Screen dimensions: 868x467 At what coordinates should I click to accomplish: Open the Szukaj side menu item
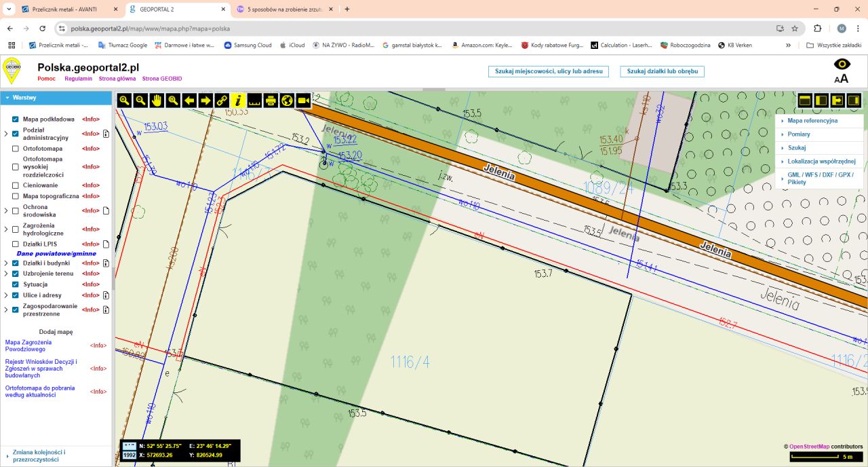(x=819, y=147)
